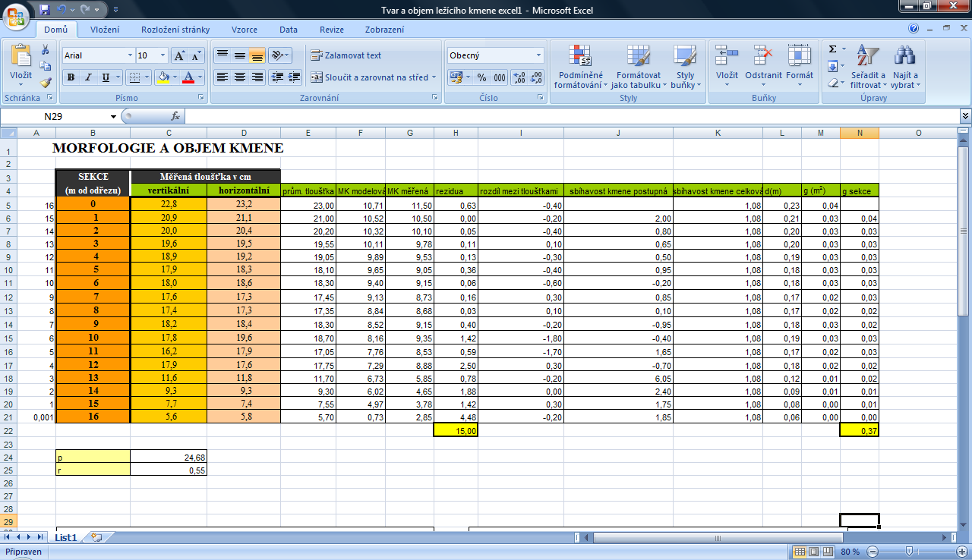This screenshot has width=972, height=560.
Task: Apply red font color A
Action: 189,77
